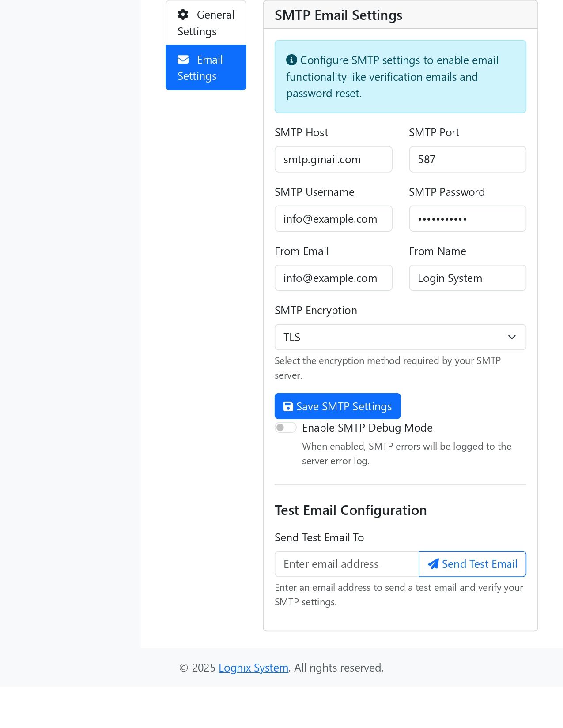This screenshot has width=563, height=728.
Task: Click the envelope icon in Email Settings
Action: pos(183,60)
